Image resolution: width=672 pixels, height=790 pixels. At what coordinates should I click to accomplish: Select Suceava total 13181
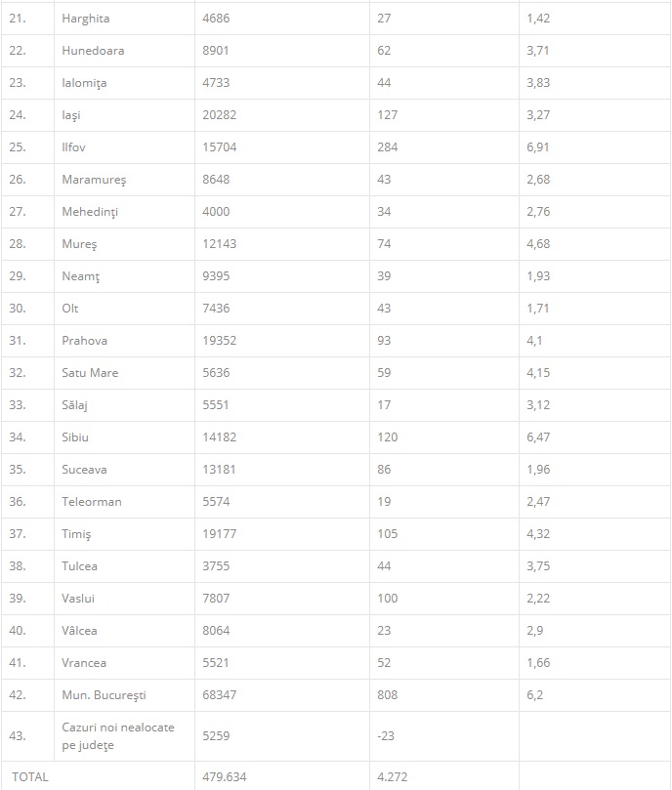point(220,470)
